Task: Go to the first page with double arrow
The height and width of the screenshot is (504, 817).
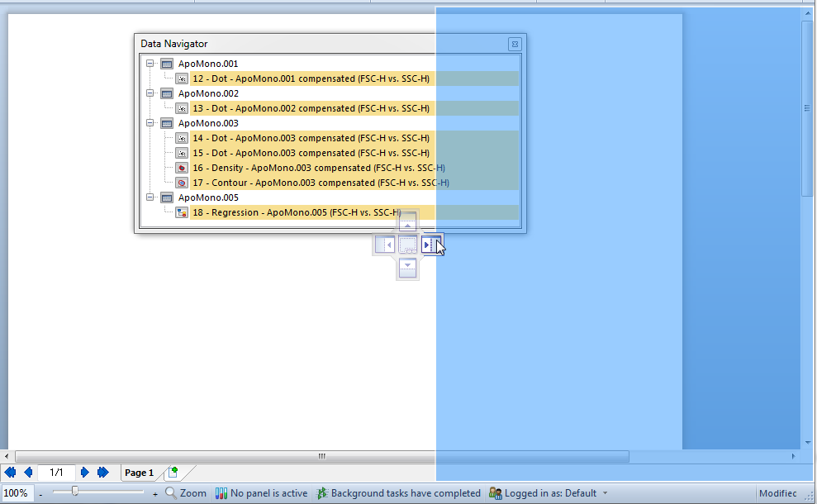Action: coord(10,473)
